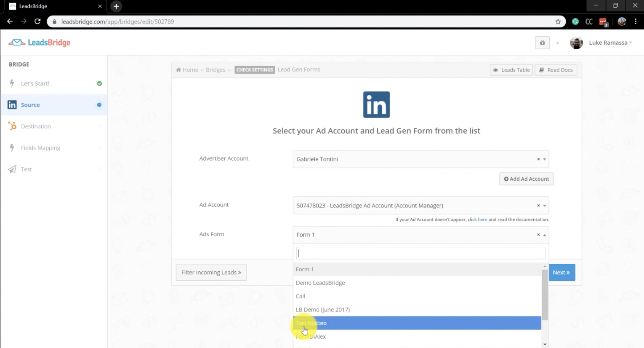Open Chrome's three-dot menu
This screenshot has width=644, height=348.
[x=636, y=21]
